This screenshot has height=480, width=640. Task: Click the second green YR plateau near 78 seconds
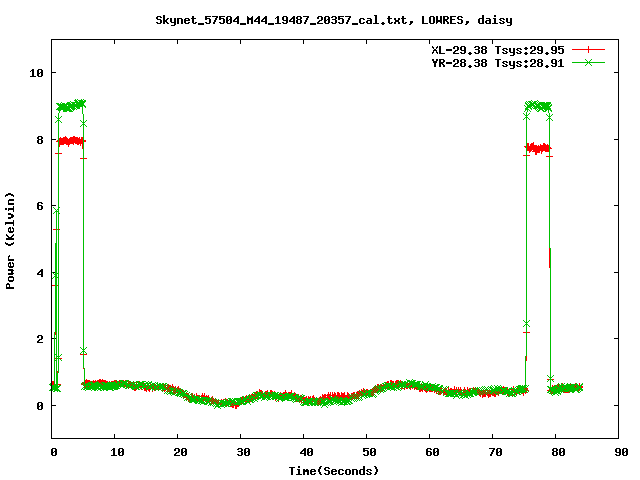tap(538, 106)
